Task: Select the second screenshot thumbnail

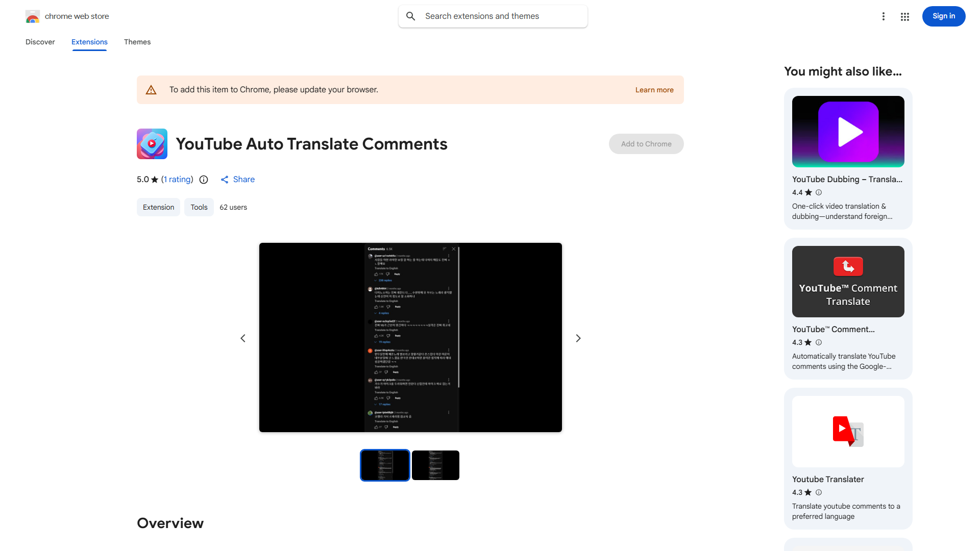Action: click(x=435, y=465)
